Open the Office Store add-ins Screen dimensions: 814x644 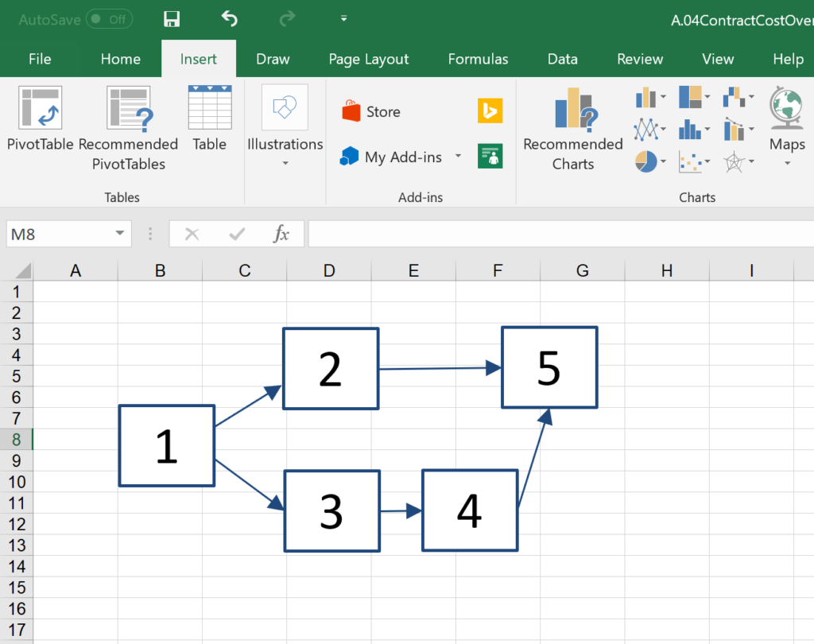point(371,112)
